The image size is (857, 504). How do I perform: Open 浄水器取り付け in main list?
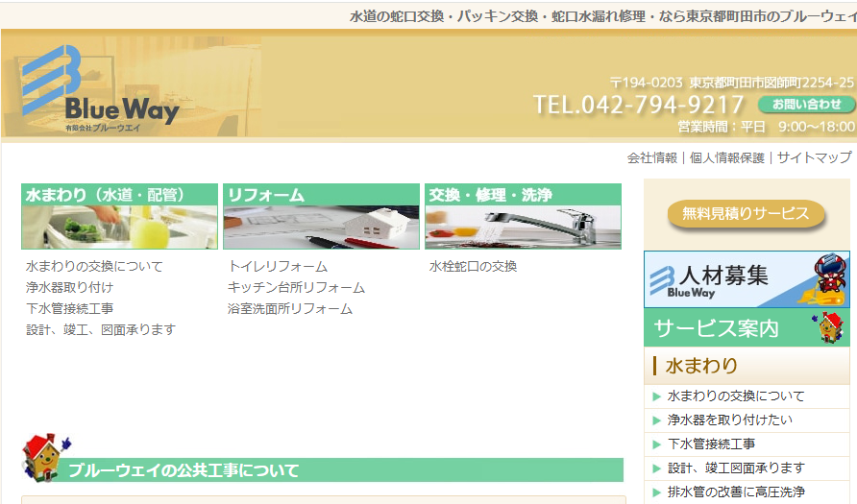click(69, 287)
